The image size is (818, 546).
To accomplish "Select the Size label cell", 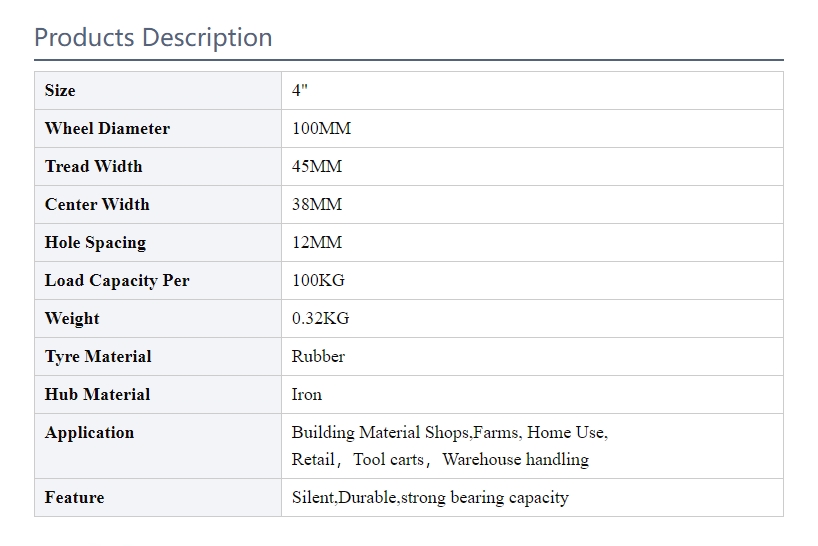I will tap(158, 91).
